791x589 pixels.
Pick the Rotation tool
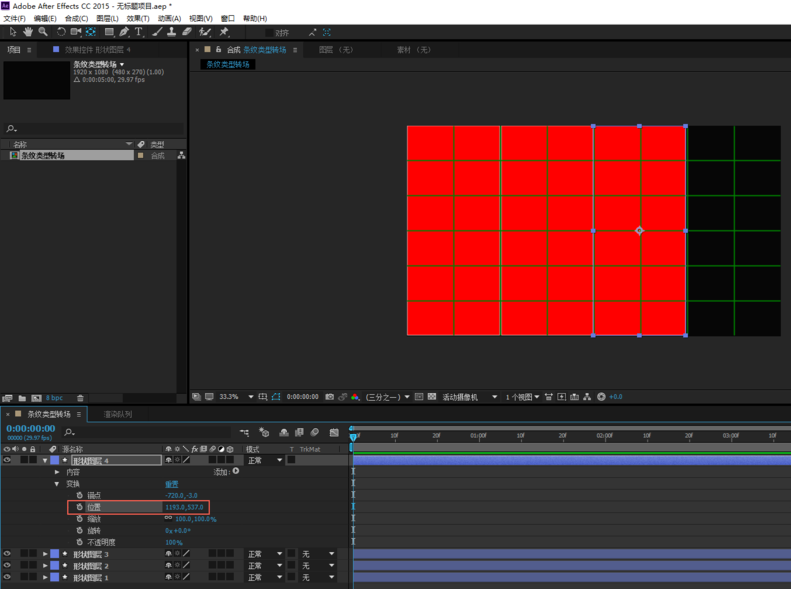pyautogui.click(x=61, y=32)
